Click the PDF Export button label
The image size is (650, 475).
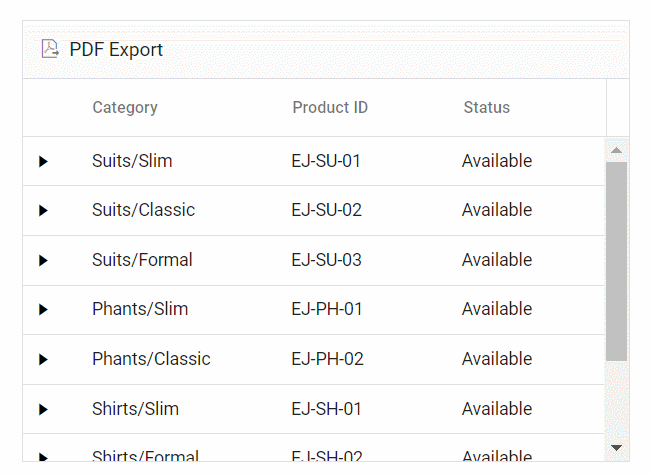click(116, 50)
